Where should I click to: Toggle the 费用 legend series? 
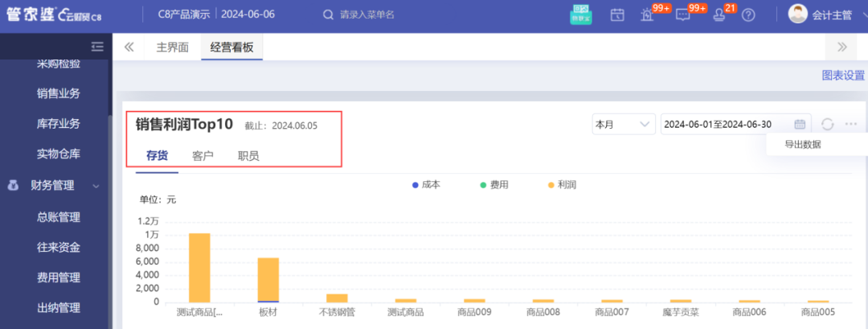(494, 185)
